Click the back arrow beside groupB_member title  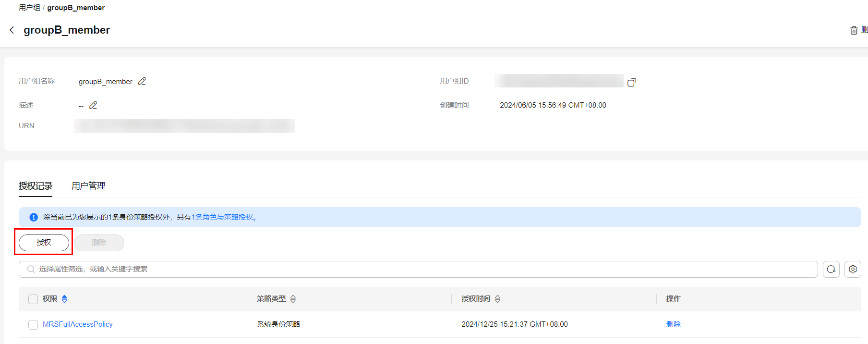click(x=12, y=30)
